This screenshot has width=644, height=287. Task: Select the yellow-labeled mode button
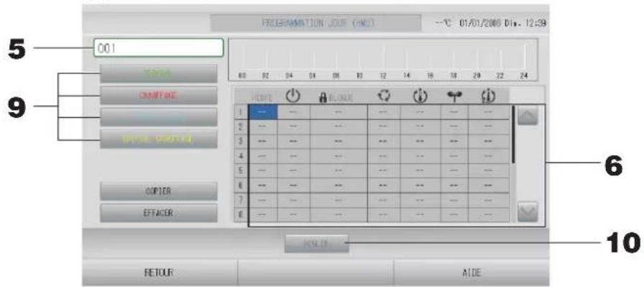(159, 140)
